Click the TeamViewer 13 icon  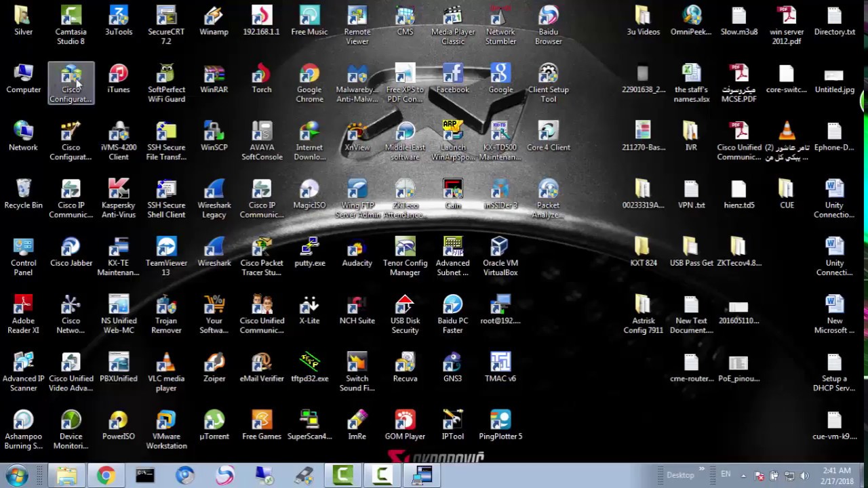pyautogui.click(x=166, y=256)
